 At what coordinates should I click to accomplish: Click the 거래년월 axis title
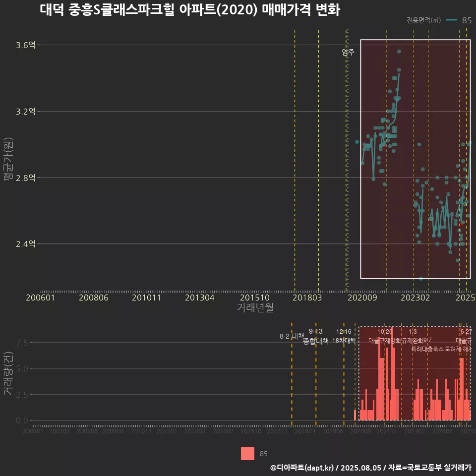(255, 307)
